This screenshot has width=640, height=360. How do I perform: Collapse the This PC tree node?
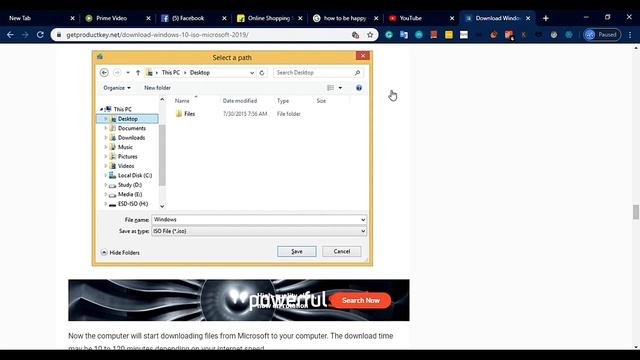(x=101, y=109)
